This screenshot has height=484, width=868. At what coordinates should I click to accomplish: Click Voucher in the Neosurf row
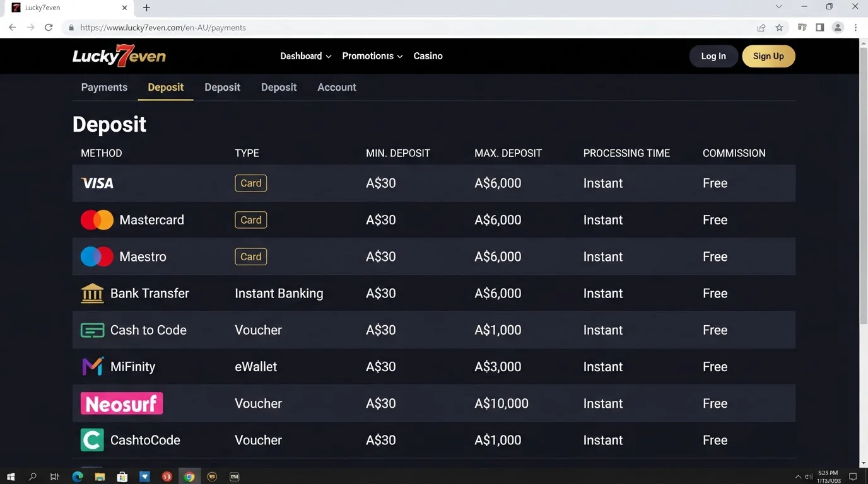coord(259,403)
